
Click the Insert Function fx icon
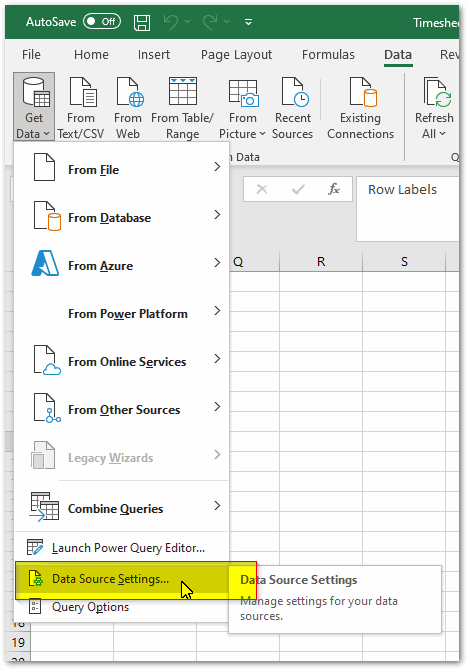[x=334, y=189]
